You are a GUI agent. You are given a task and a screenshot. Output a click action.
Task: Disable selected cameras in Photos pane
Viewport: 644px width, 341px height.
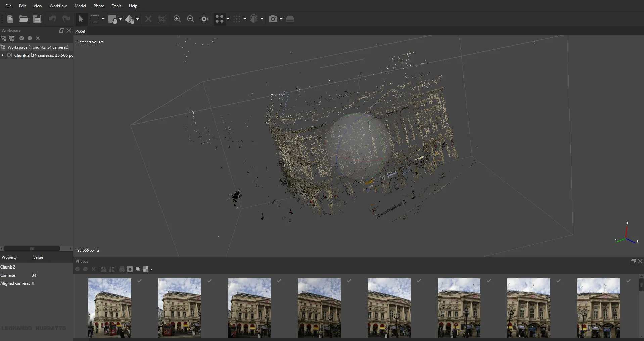pos(85,269)
